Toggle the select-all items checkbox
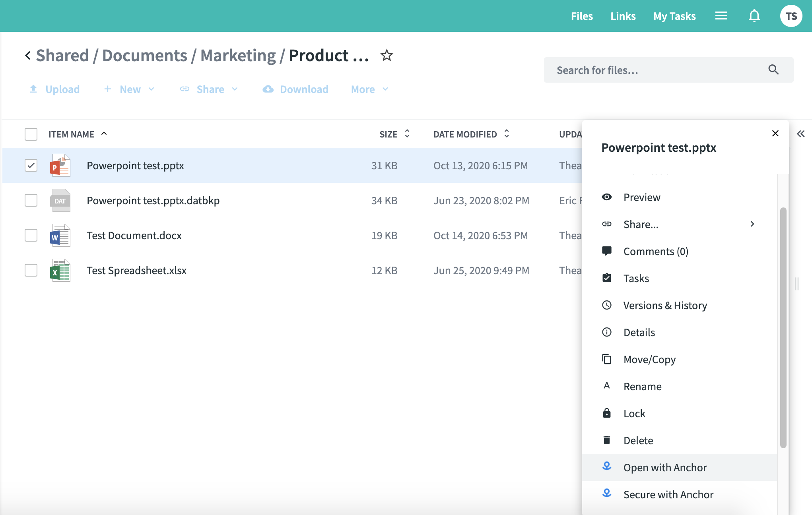812x515 pixels. [31, 134]
